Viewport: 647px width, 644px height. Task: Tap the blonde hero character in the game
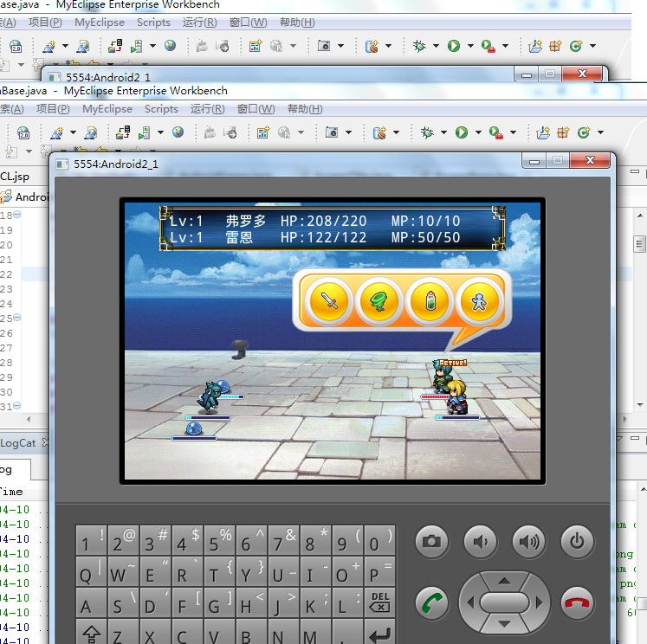point(456,397)
